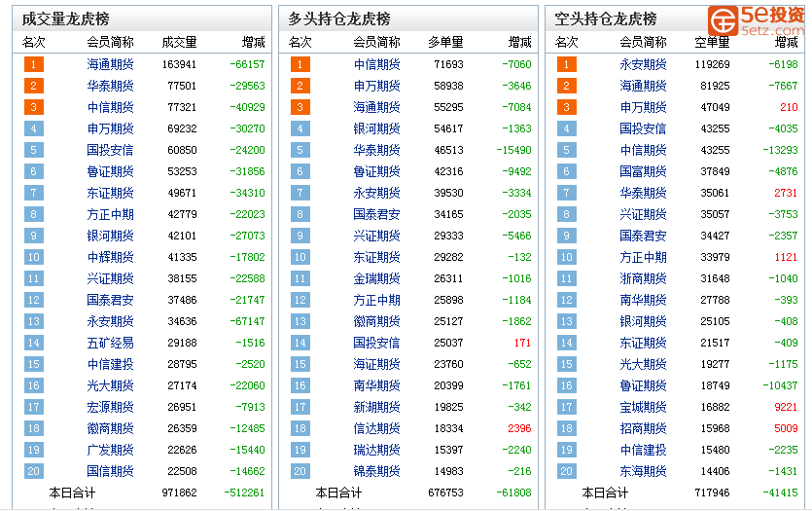
Task: Click 海证期货 member name
Action: 376,364
